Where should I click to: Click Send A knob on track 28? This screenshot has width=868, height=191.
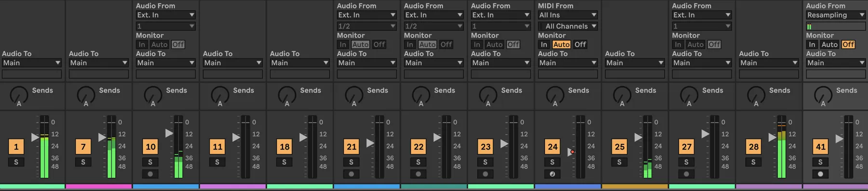(x=756, y=95)
